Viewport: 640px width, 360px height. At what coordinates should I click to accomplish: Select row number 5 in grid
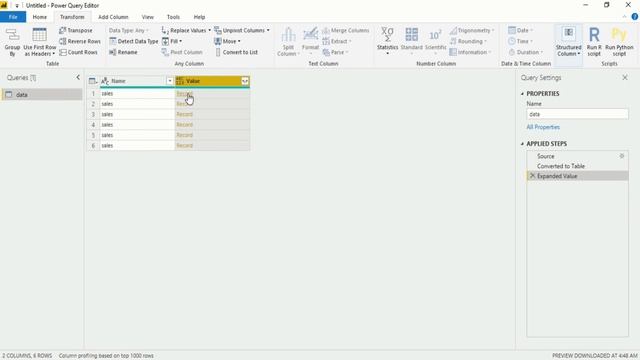[93, 135]
